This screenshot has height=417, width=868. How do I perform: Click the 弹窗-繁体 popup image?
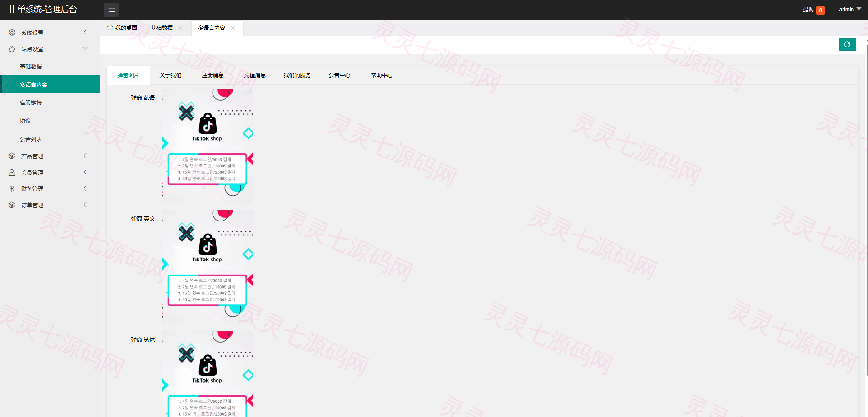click(207, 374)
